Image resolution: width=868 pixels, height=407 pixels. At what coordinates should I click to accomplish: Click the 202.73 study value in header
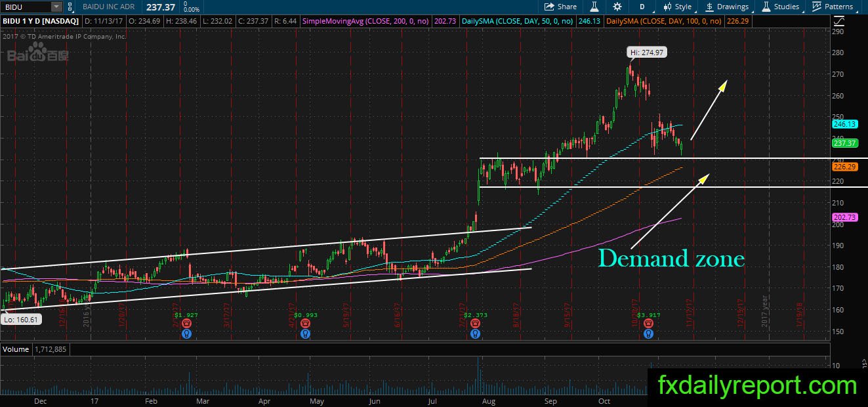click(x=445, y=21)
